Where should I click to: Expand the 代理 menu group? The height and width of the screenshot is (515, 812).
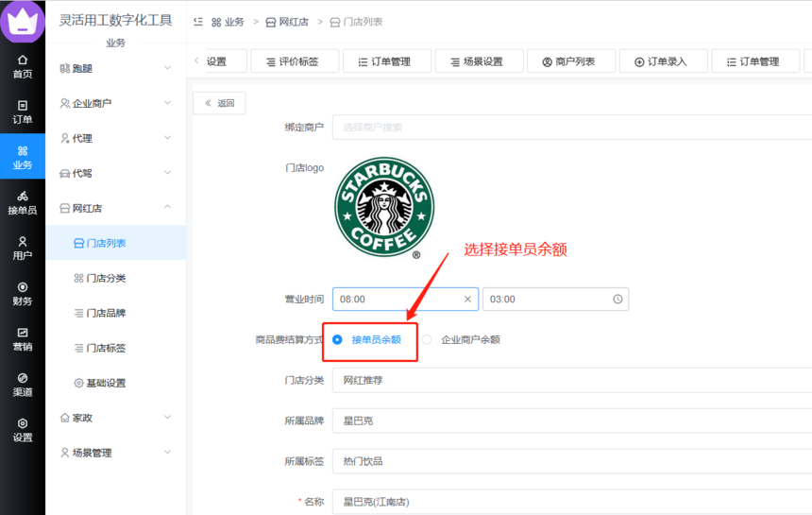click(115, 138)
